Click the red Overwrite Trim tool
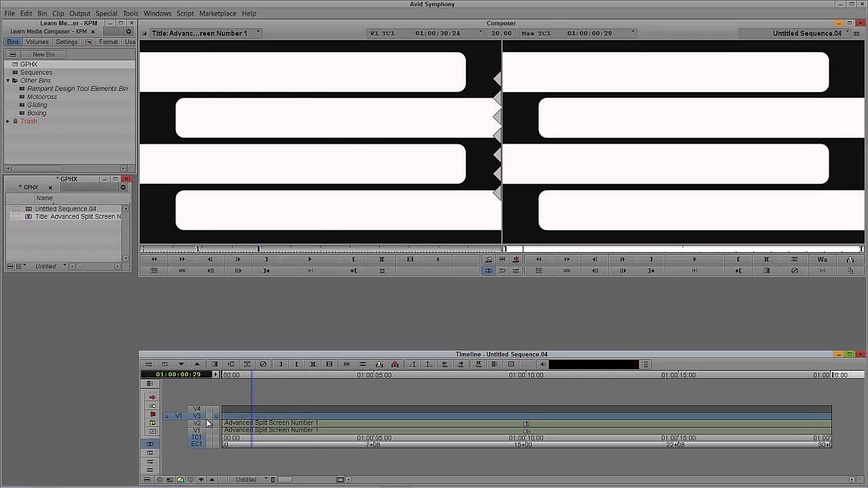The width and height of the screenshot is (868, 488). [x=152, y=414]
